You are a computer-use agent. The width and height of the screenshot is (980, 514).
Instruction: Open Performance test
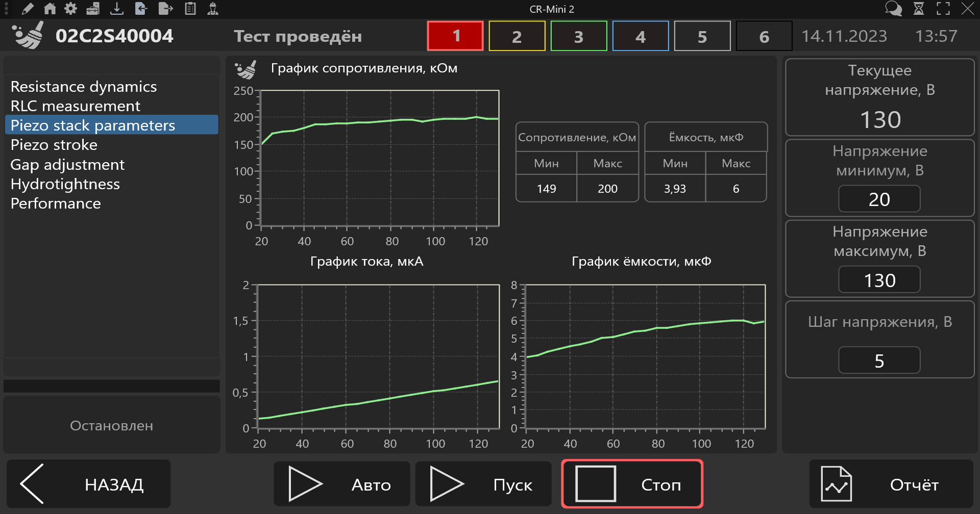tap(111, 203)
